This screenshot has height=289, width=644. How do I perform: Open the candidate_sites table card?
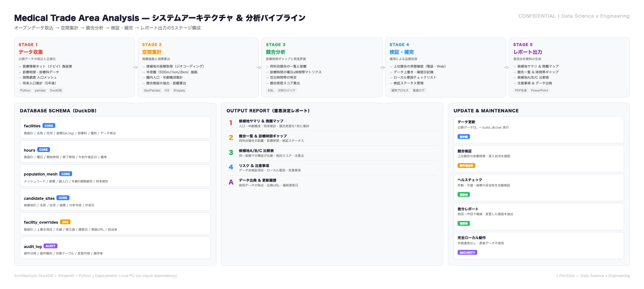pos(115,200)
